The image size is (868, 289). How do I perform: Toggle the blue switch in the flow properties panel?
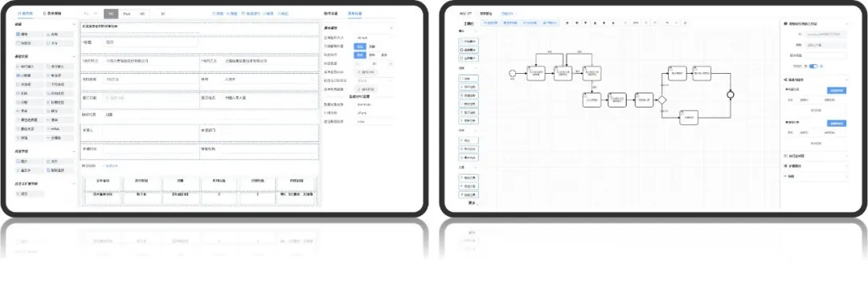(x=813, y=67)
